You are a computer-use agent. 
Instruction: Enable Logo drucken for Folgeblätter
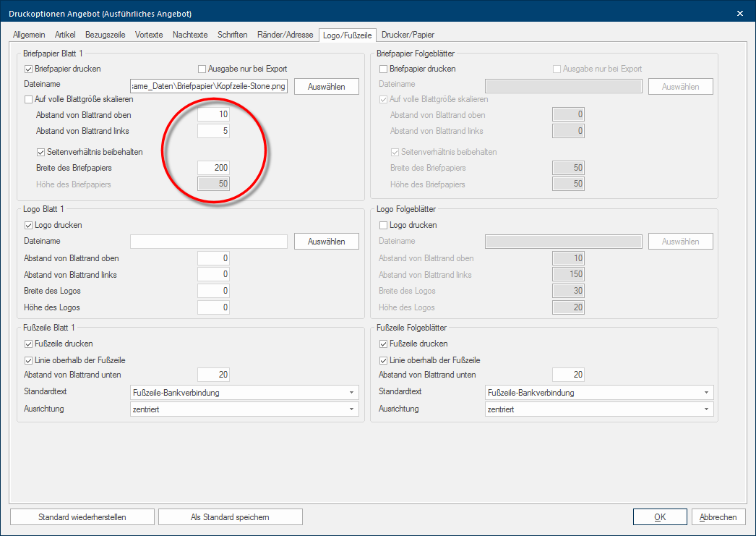click(384, 225)
